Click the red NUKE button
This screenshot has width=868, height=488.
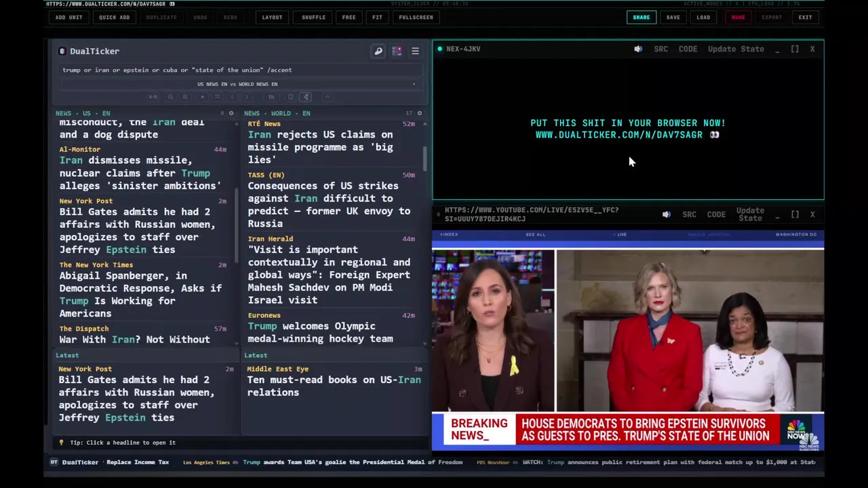(738, 17)
